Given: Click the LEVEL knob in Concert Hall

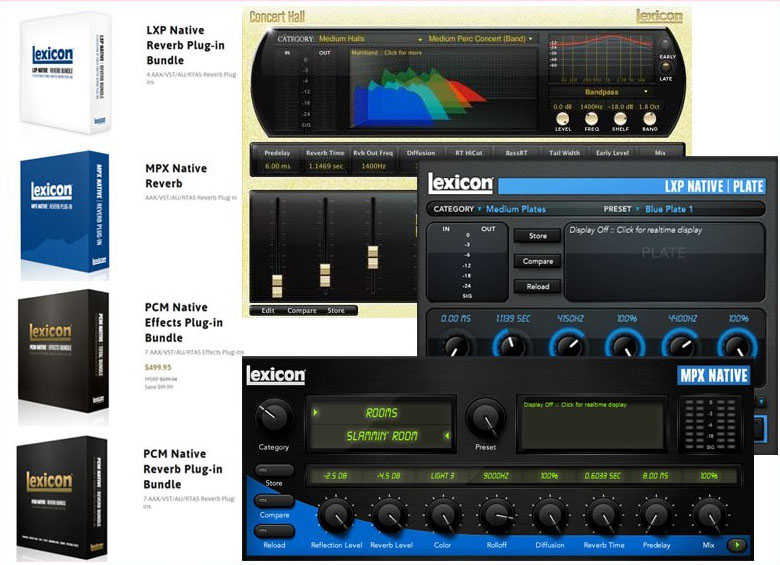Looking at the screenshot, I should click(564, 119).
